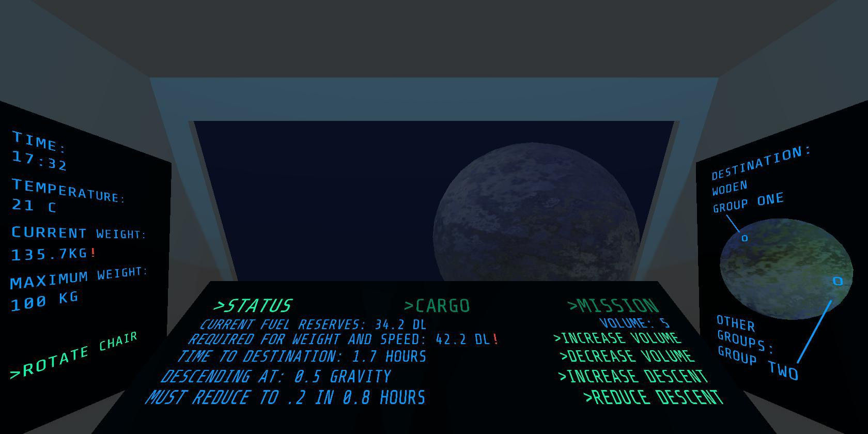Click the 'WODEN' destination name
This screenshot has height=434, width=868.
[730, 188]
